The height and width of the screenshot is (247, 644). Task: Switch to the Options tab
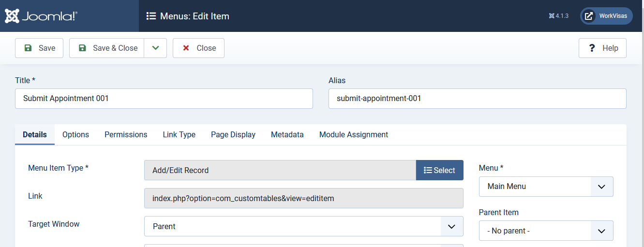pyautogui.click(x=75, y=134)
